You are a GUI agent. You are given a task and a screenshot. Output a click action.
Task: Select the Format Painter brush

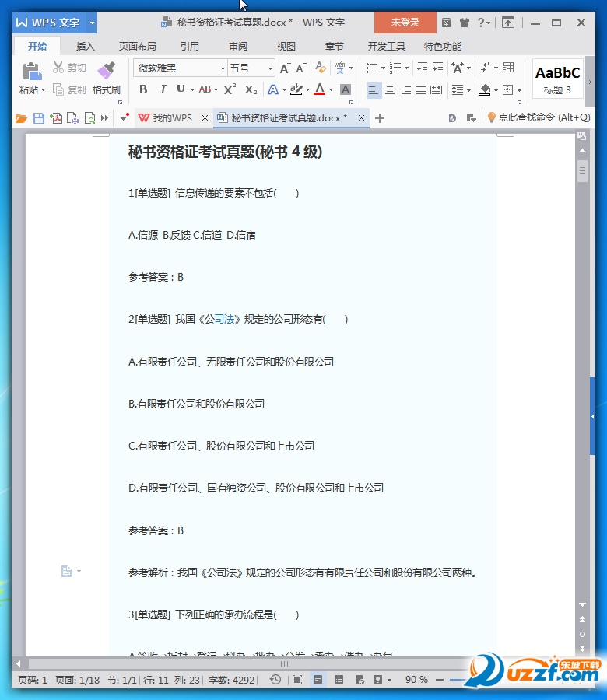pos(107,71)
